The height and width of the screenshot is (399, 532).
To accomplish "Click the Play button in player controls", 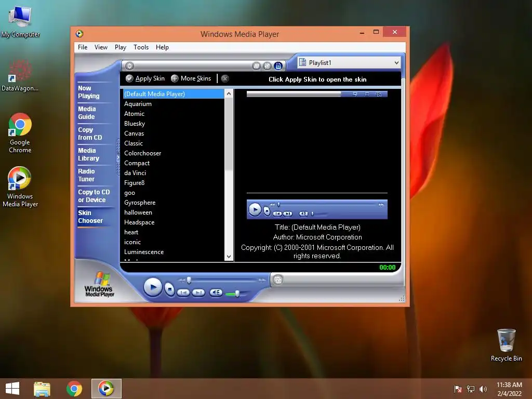I will click(153, 287).
